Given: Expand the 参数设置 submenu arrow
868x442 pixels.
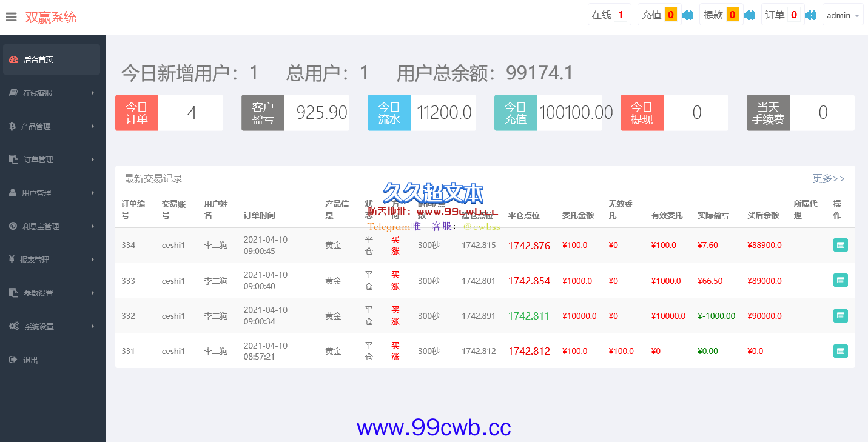Looking at the screenshot, I should tap(93, 293).
